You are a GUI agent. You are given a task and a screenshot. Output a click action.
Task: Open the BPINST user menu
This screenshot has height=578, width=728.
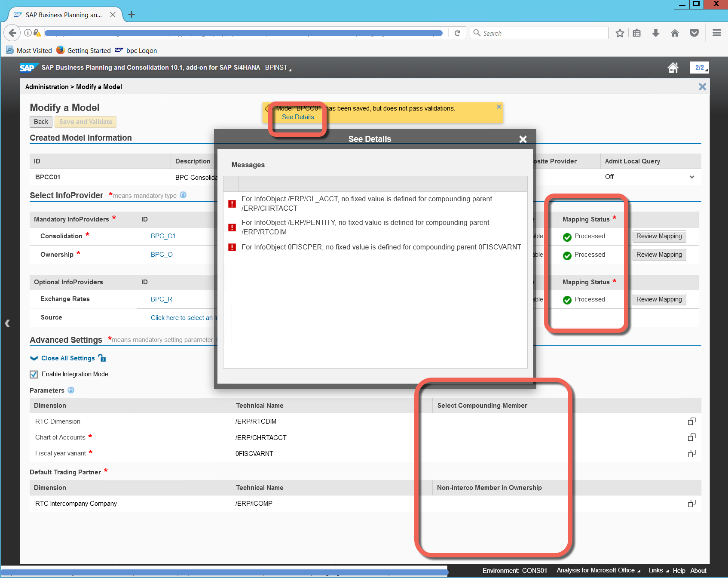coord(278,68)
